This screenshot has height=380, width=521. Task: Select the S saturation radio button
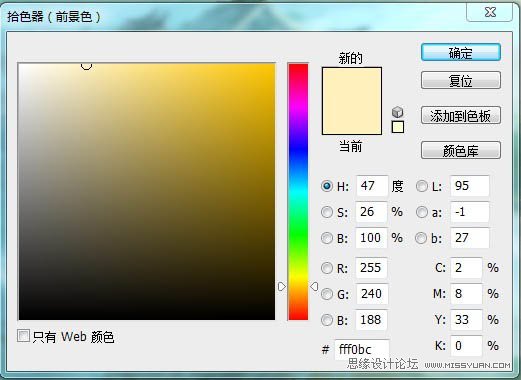point(327,212)
